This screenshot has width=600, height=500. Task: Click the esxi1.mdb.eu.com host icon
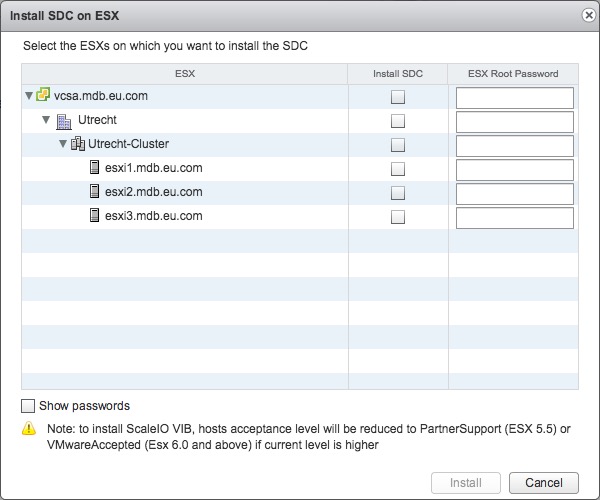[95, 169]
